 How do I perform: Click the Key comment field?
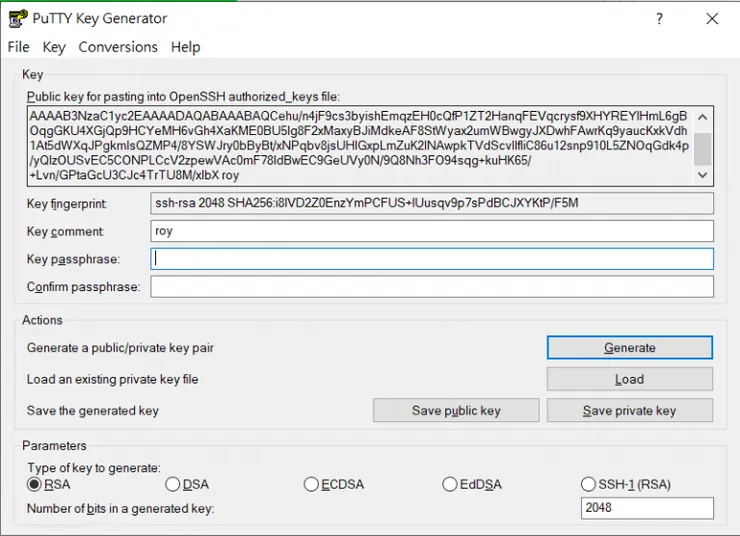(x=432, y=231)
